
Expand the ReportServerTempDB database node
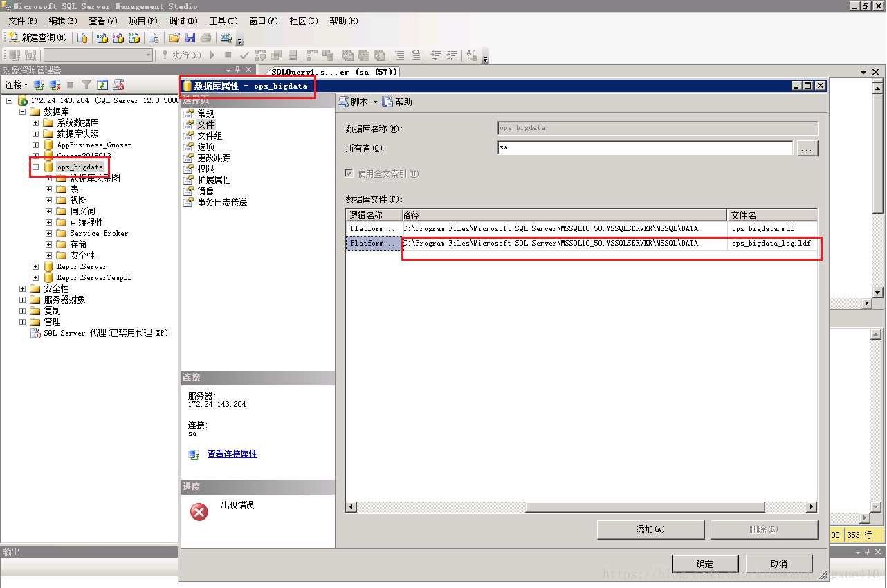point(35,277)
